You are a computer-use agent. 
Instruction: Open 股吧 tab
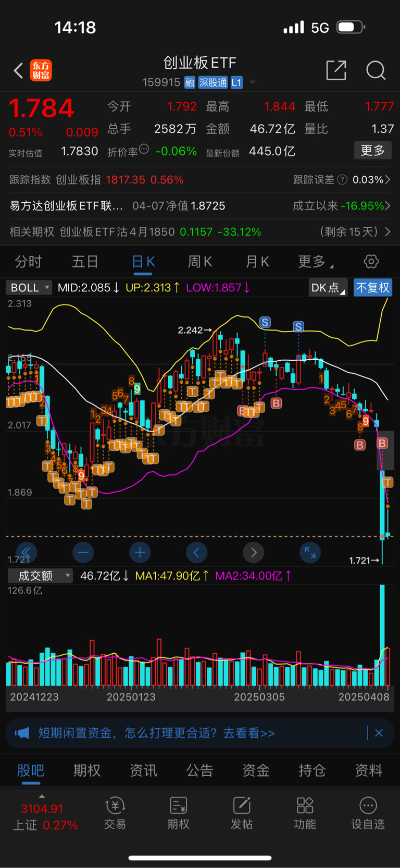coord(31,770)
